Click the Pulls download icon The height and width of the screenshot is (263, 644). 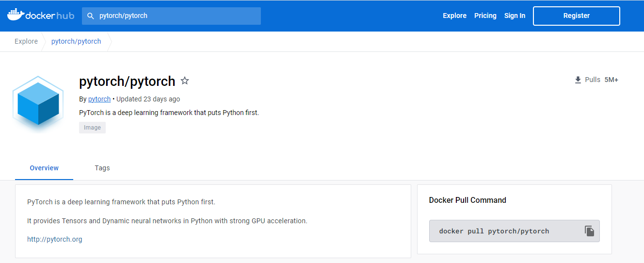pyautogui.click(x=578, y=80)
